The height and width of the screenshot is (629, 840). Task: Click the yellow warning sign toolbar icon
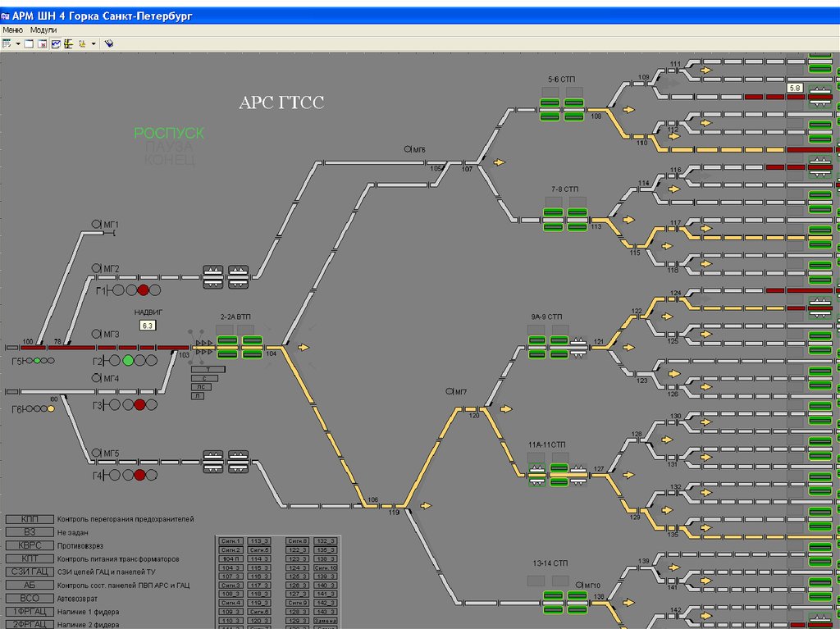pyautogui.click(x=82, y=43)
